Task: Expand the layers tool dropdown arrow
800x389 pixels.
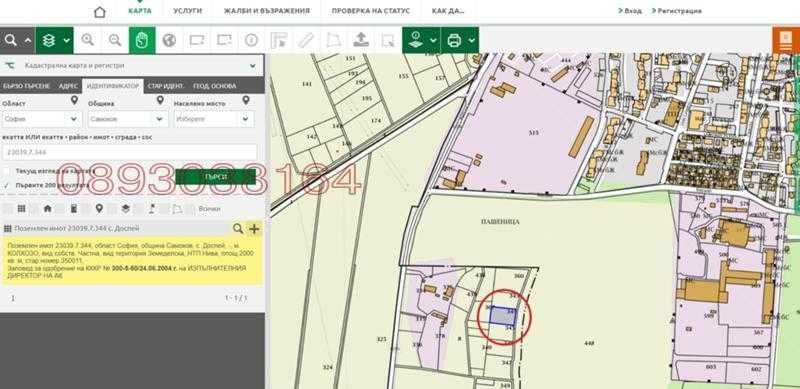Action: 66,40
